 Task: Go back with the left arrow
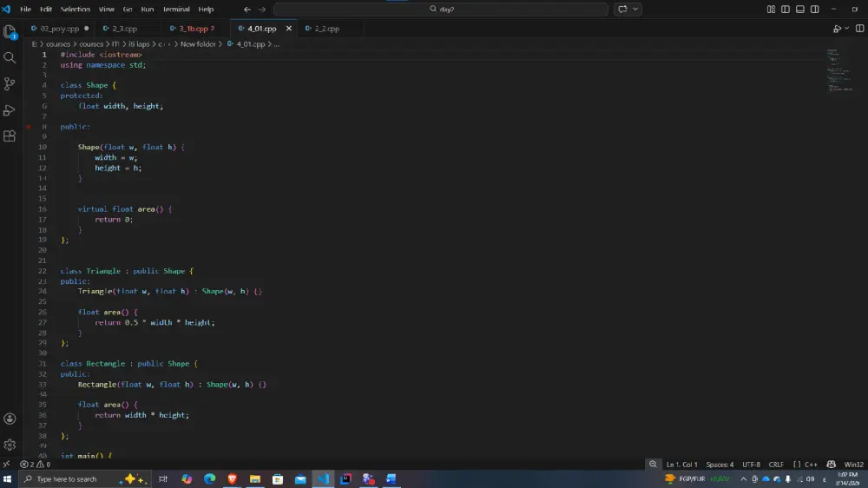tap(247, 10)
